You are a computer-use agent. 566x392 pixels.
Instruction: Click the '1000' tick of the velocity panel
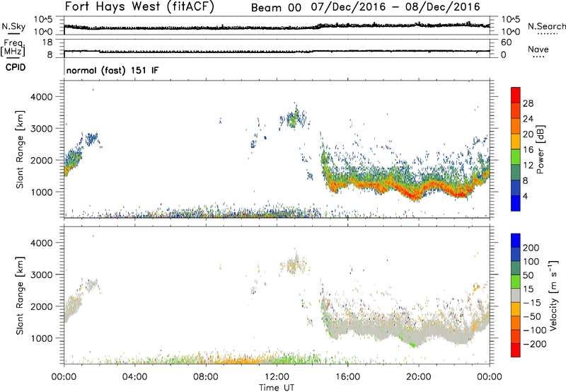click(41, 338)
